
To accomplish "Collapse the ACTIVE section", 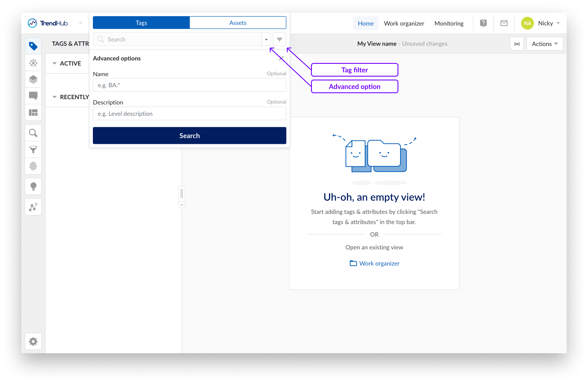I will [x=55, y=63].
